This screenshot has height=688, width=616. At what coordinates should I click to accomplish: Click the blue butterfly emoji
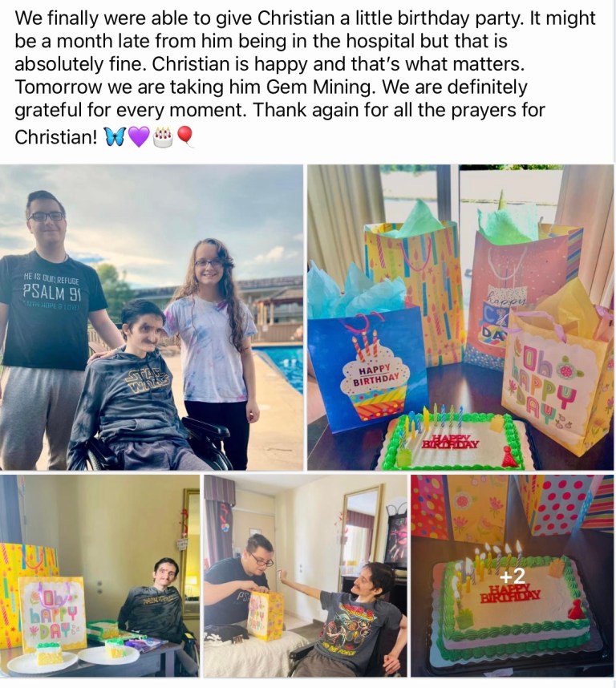115,137
